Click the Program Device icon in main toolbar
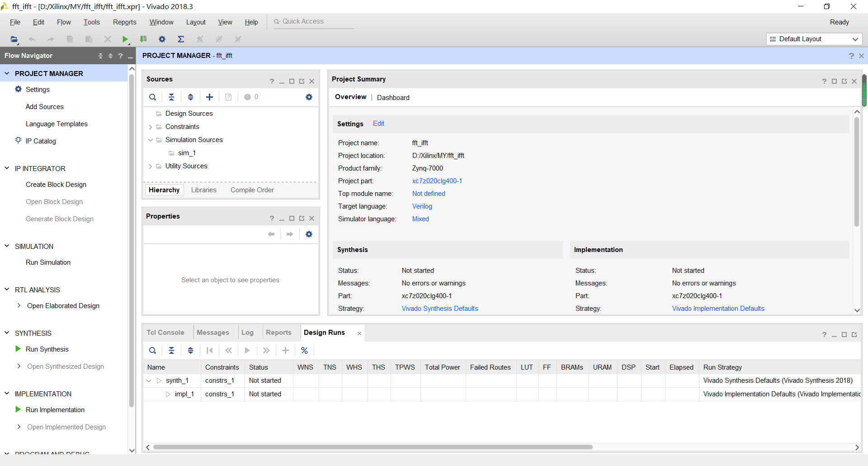 click(x=143, y=39)
